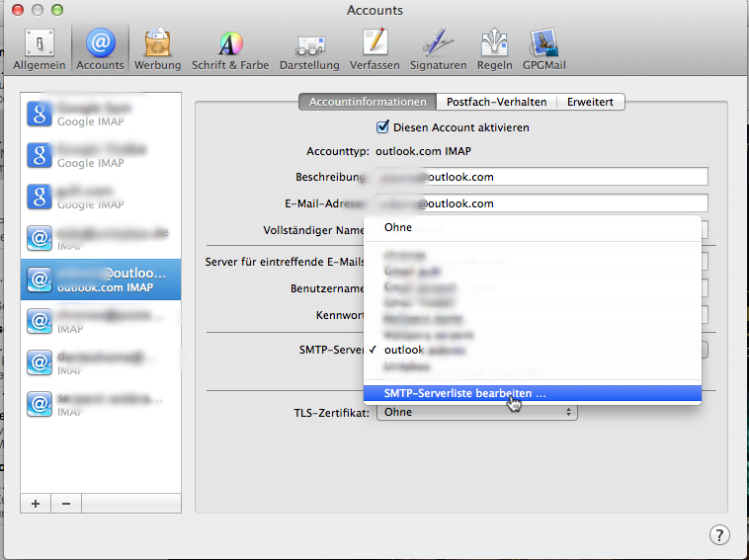Choose SMTP-Serverliste bearbeiten menu item
This screenshot has width=749, height=560.
tap(533, 393)
